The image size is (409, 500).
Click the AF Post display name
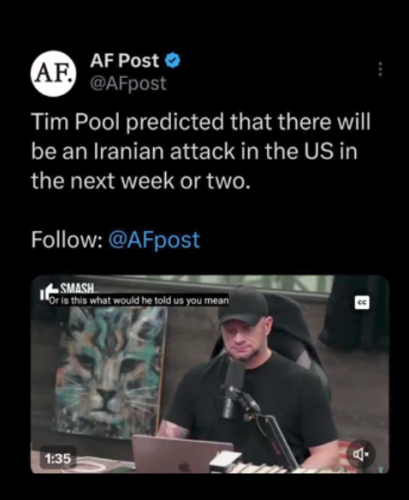125,61
